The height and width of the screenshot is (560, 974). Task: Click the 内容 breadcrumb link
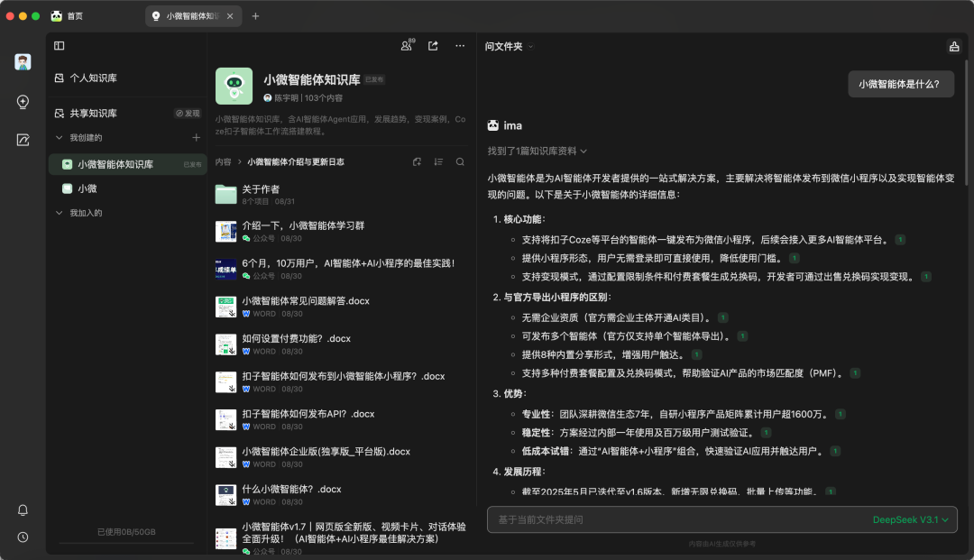tap(223, 162)
